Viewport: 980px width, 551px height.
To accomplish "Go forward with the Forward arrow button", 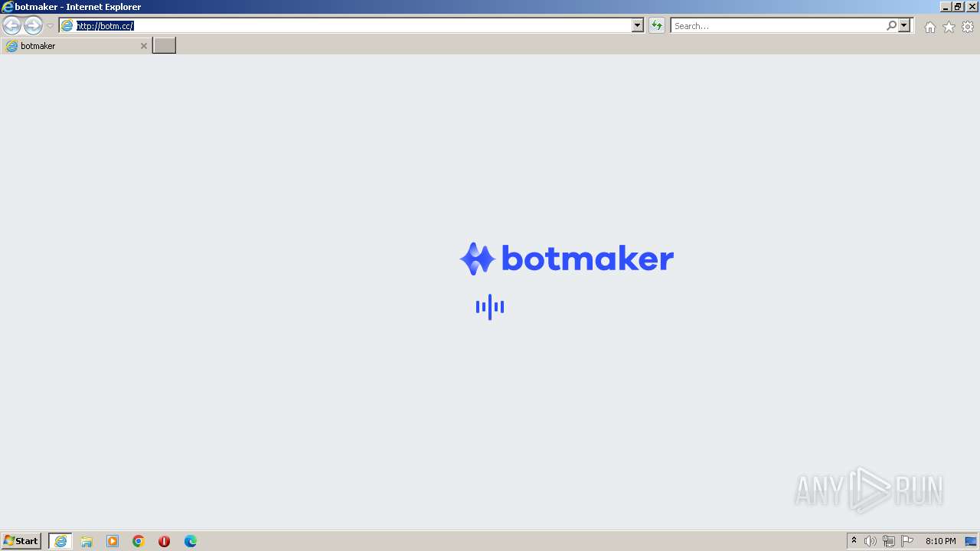I will tap(33, 25).
